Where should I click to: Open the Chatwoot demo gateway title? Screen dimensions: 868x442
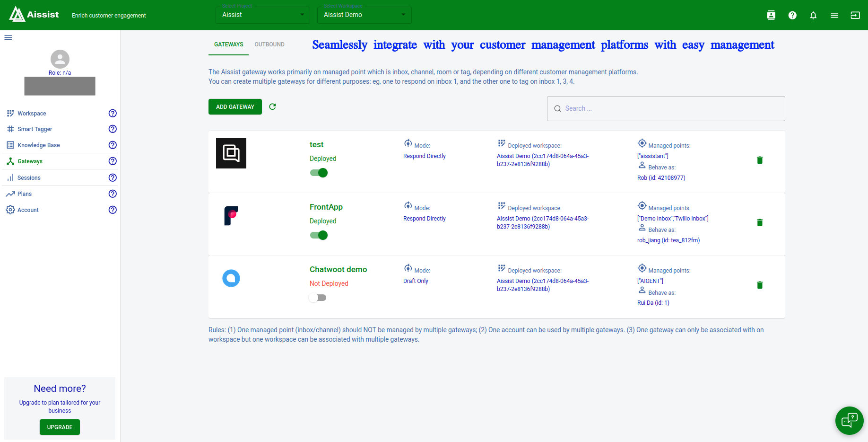[x=339, y=269]
